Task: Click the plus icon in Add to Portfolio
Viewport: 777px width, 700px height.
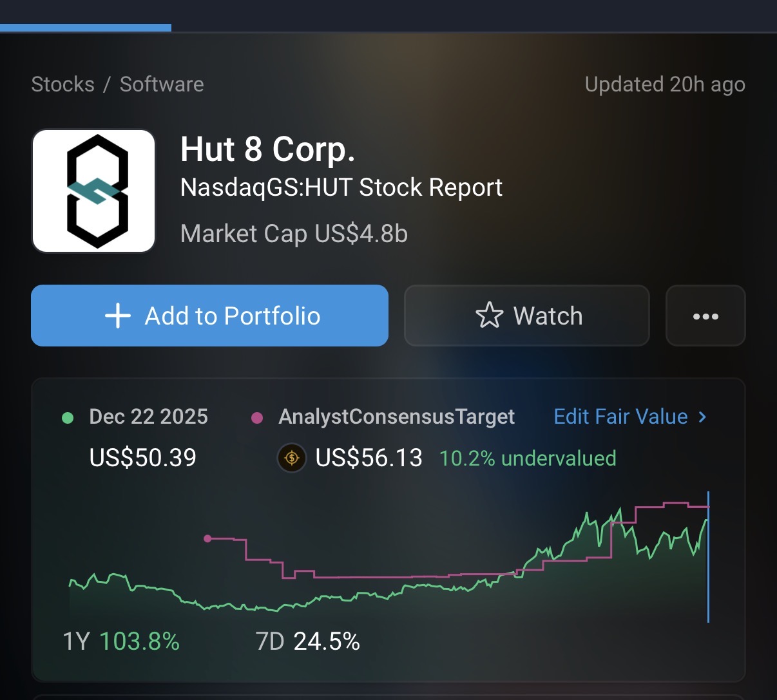Action: (x=118, y=316)
